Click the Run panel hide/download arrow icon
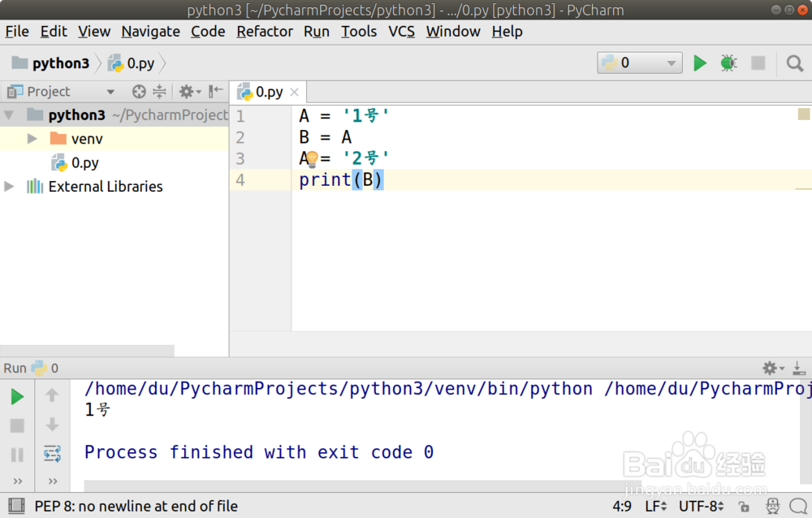 click(799, 369)
